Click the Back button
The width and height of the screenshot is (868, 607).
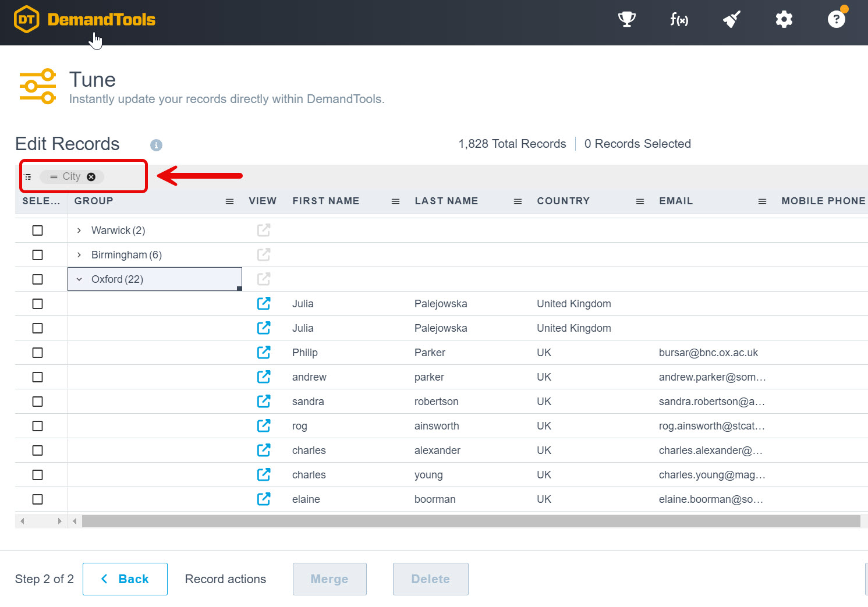pos(125,579)
